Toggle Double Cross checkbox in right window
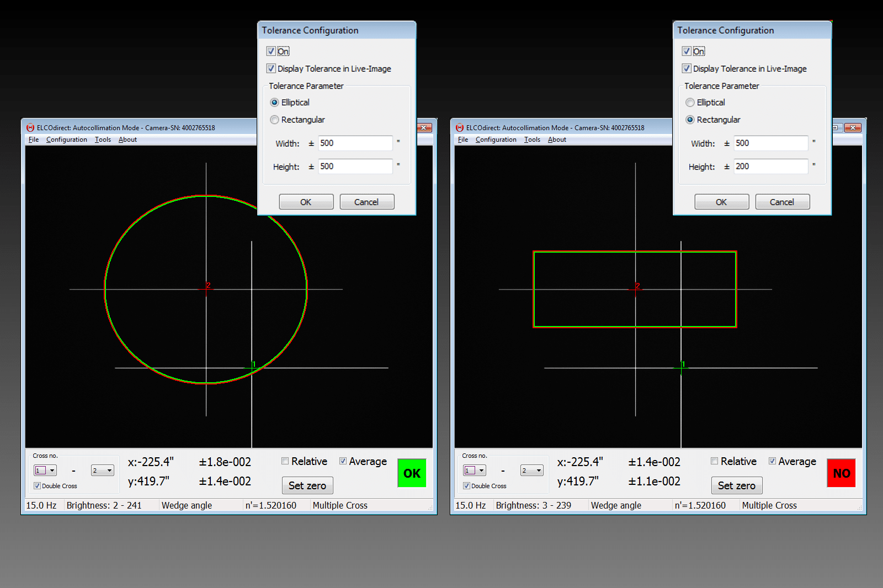The image size is (883, 588). (x=466, y=486)
